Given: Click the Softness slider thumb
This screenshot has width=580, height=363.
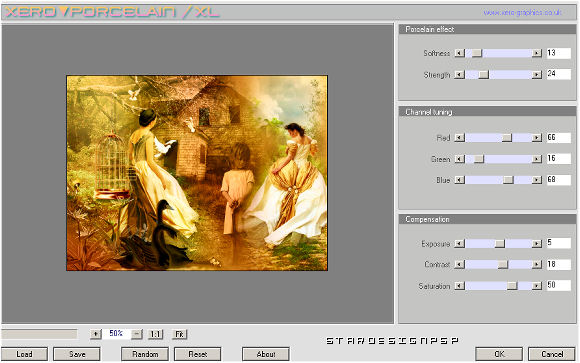Looking at the screenshot, I should (x=477, y=53).
